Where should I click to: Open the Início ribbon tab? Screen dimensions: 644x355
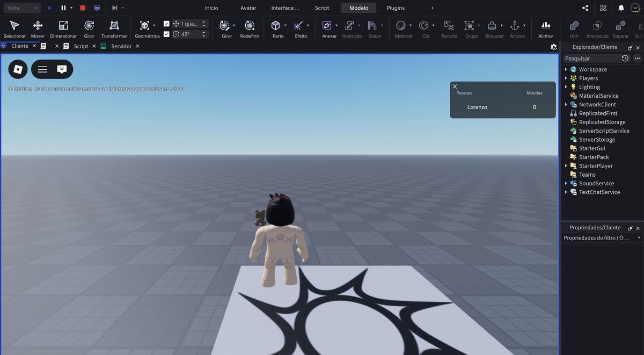[211, 8]
